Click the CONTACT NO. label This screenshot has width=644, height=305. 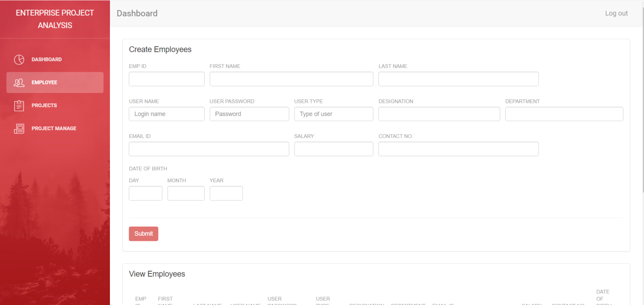[x=396, y=136]
